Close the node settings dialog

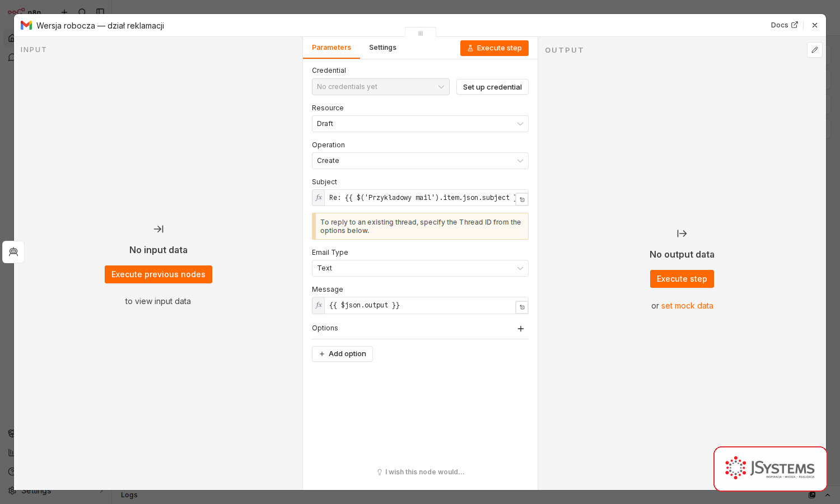815,25
